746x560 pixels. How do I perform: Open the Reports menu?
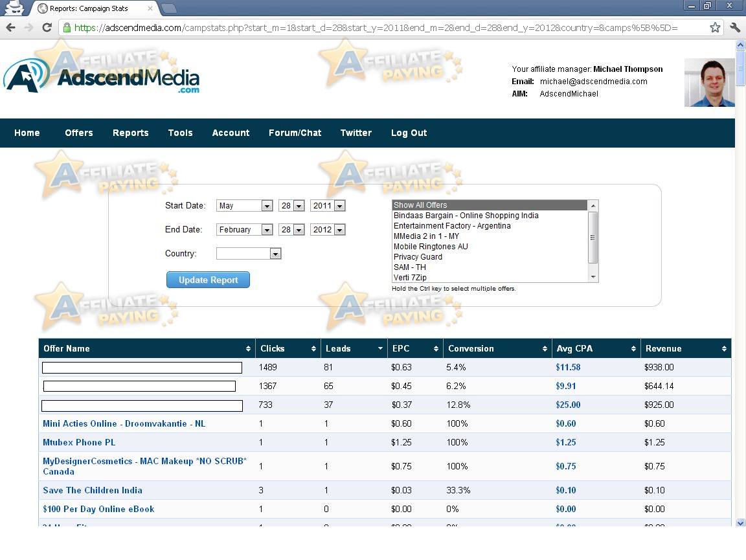point(130,133)
